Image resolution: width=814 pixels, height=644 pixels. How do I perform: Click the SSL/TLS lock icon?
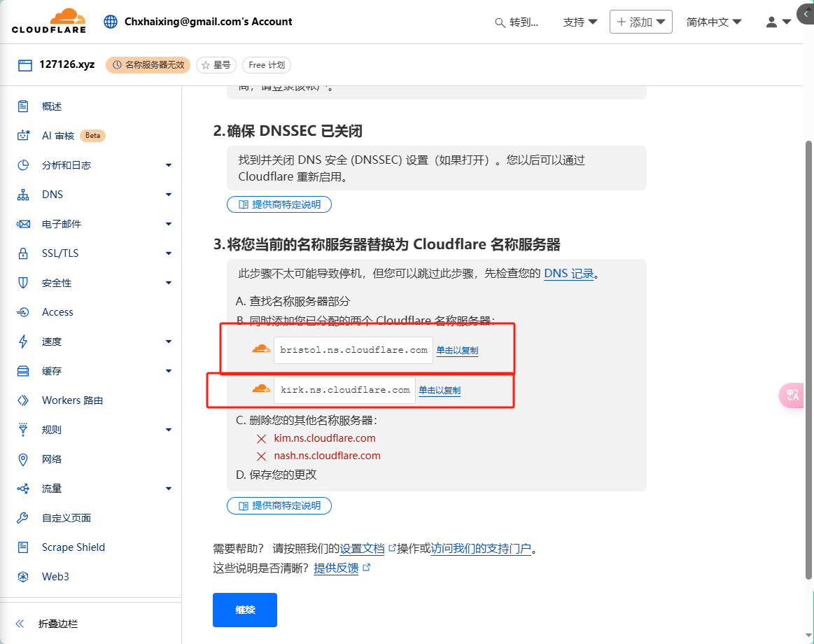(23, 253)
